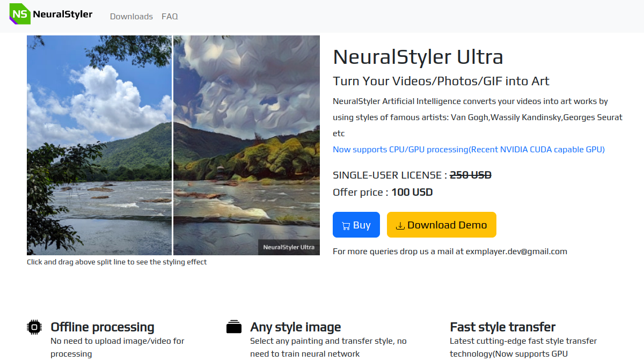Click the chip icon beside Offline processing
Viewport: 644px width, 362px height.
(34, 327)
